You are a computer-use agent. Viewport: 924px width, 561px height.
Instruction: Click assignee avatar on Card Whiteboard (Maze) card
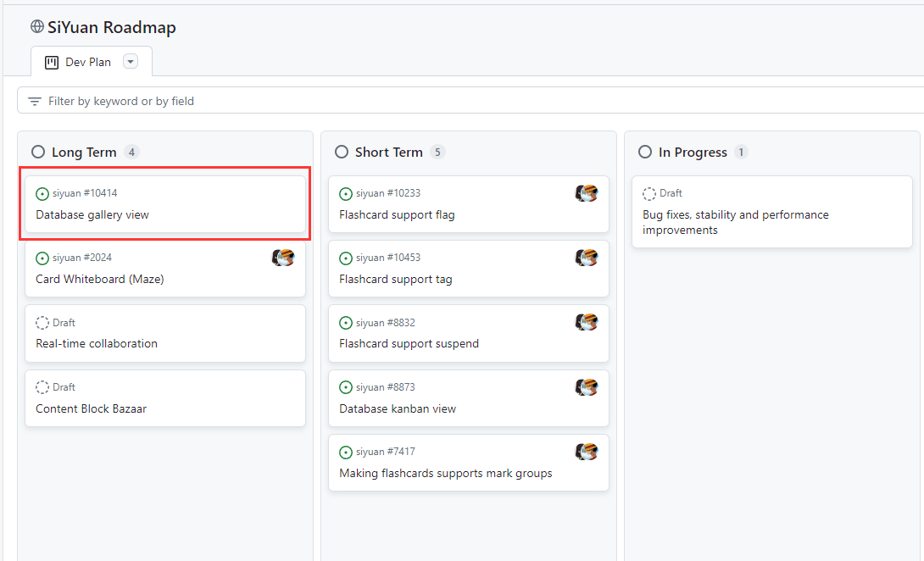point(283,258)
